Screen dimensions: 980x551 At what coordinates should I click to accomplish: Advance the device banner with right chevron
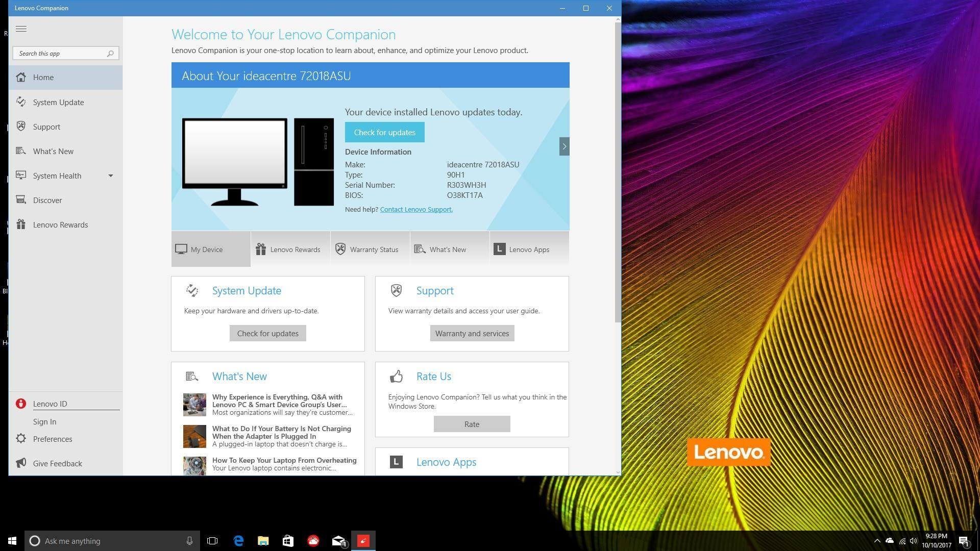pyautogui.click(x=564, y=146)
